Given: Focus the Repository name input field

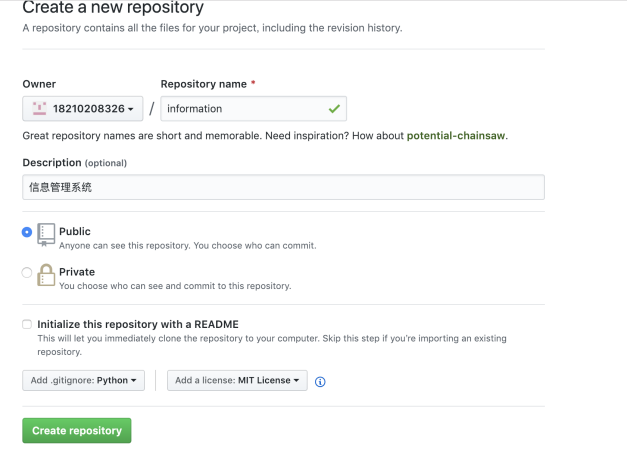Looking at the screenshot, I should tap(254, 108).
